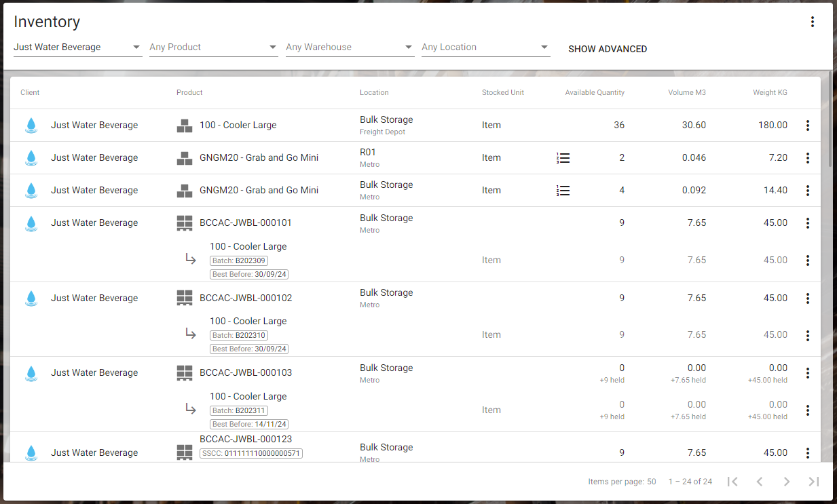Click the water drop client icon in first row
Image resolution: width=837 pixels, height=504 pixels.
point(31,125)
